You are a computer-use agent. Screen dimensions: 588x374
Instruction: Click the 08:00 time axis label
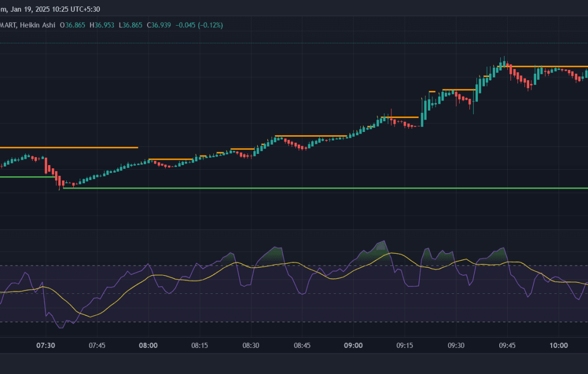(x=148, y=346)
